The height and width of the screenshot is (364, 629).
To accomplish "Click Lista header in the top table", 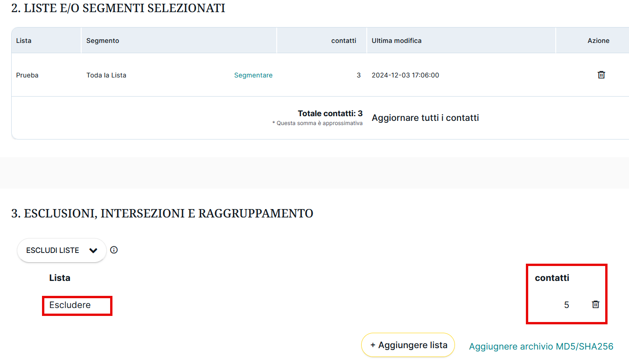I will 24,41.
